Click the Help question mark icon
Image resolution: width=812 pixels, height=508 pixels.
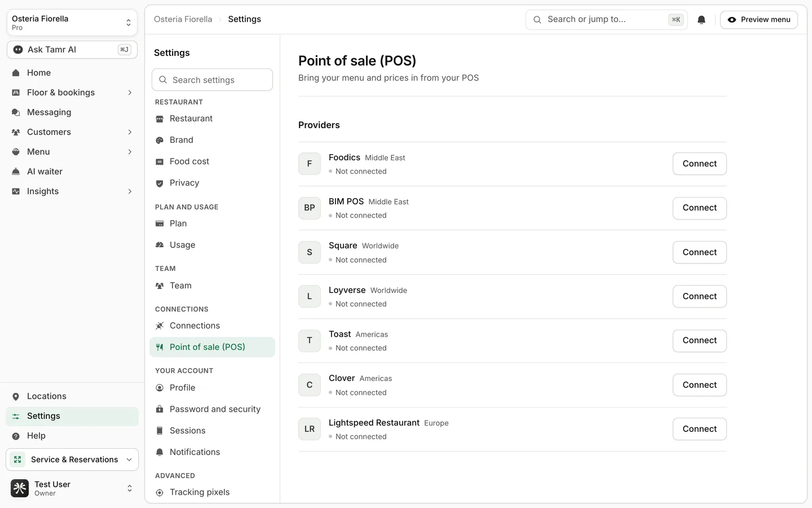pyautogui.click(x=16, y=436)
